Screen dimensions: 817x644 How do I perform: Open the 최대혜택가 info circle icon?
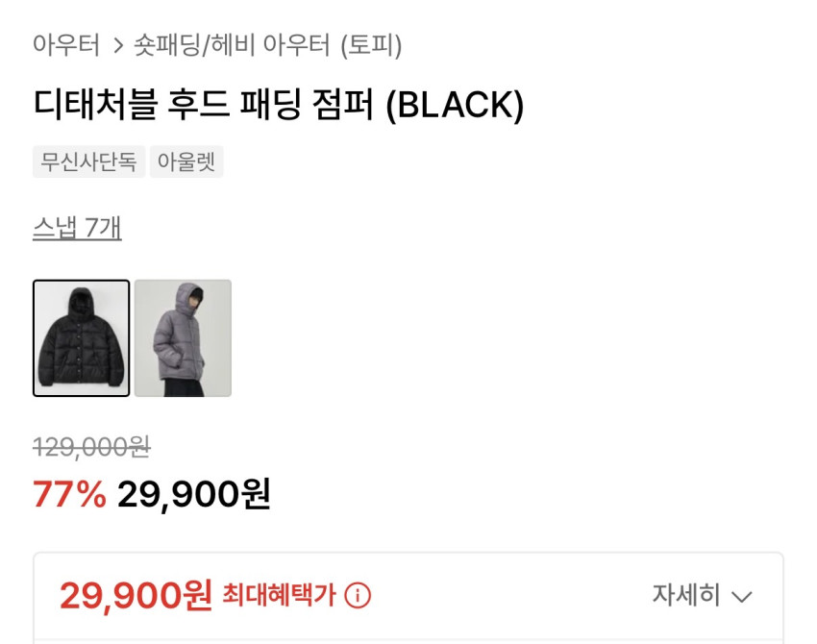click(x=358, y=595)
